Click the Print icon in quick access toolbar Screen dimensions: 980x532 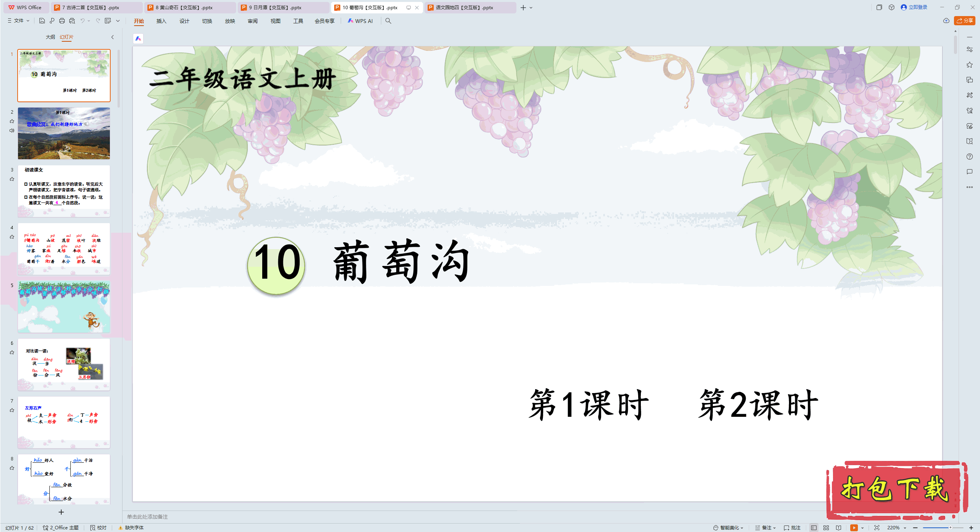(x=62, y=21)
